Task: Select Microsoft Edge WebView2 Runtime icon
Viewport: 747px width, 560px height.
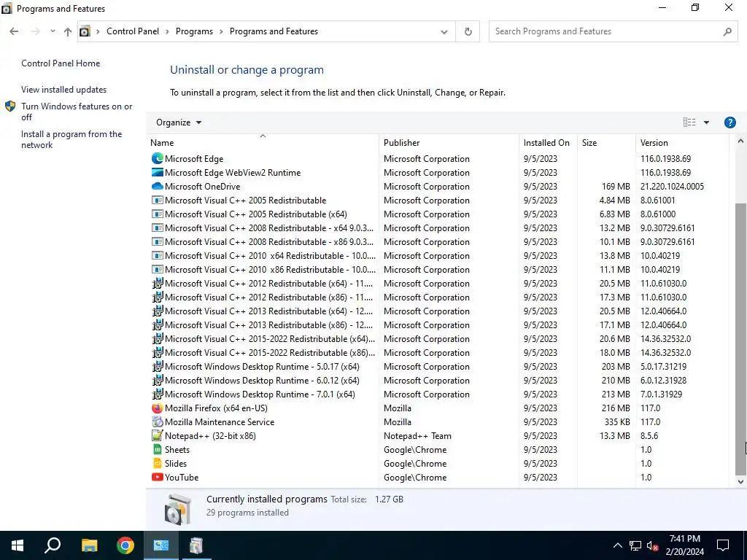Action: (158, 172)
